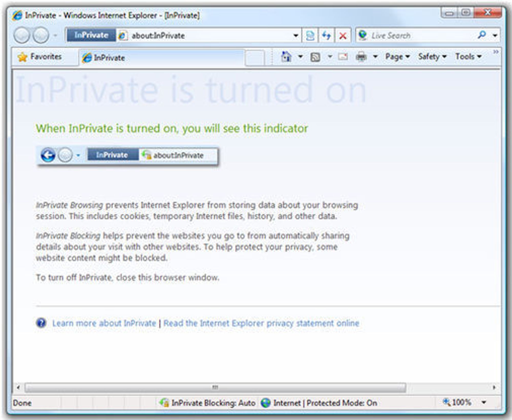The width and height of the screenshot is (512, 420).
Task: Click the blue help question mark icon
Action: pyautogui.click(x=41, y=323)
